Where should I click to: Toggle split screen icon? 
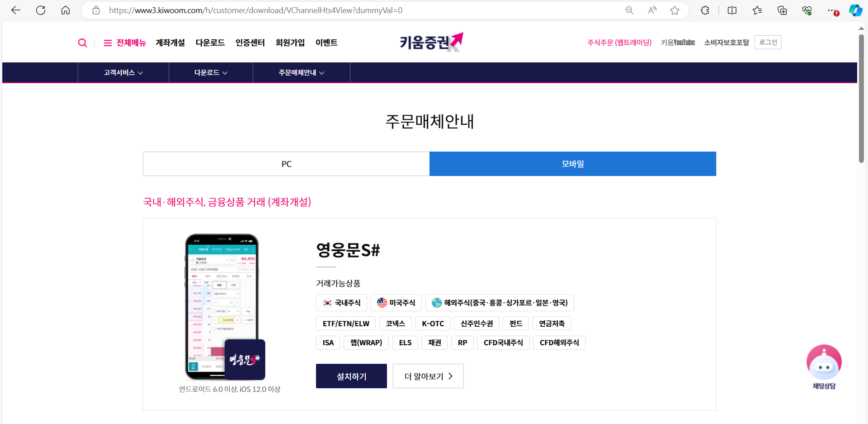732,10
